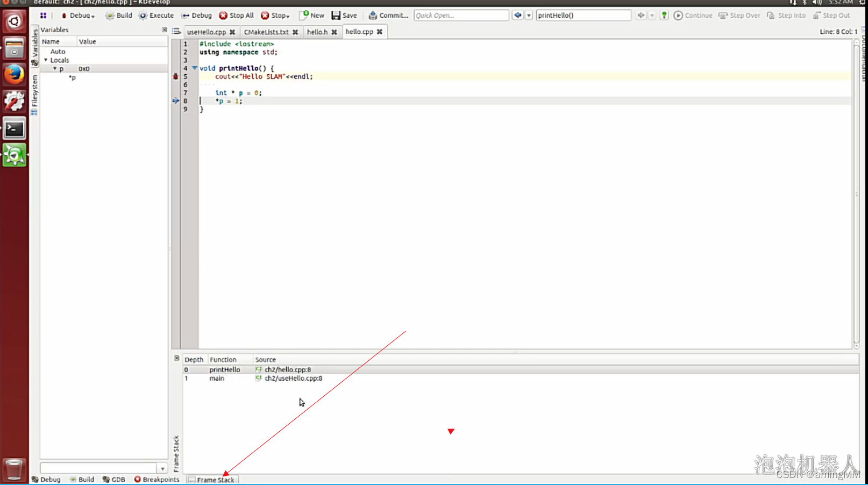This screenshot has width=868, height=485.
Task: Focus the Quick Open search field
Action: coord(461,16)
